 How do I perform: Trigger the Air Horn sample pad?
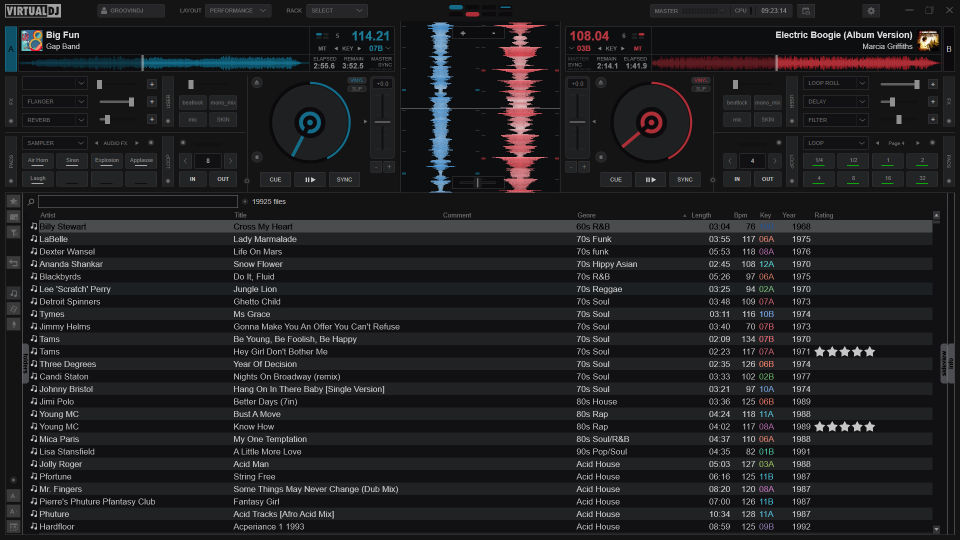point(38,160)
